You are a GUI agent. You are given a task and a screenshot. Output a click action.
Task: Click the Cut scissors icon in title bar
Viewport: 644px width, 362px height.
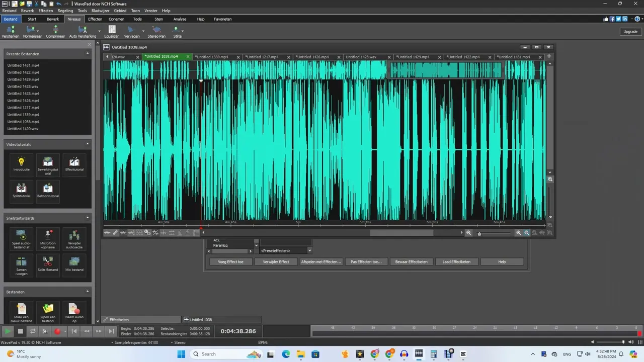pyautogui.click(x=37, y=4)
